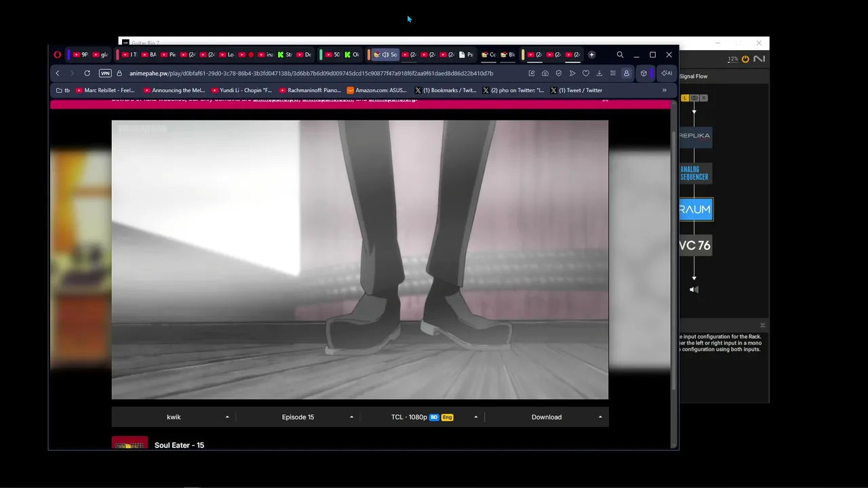Viewport: 868px width, 488px height.
Task: View site security padlock info
Action: click(x=119, y=73)
